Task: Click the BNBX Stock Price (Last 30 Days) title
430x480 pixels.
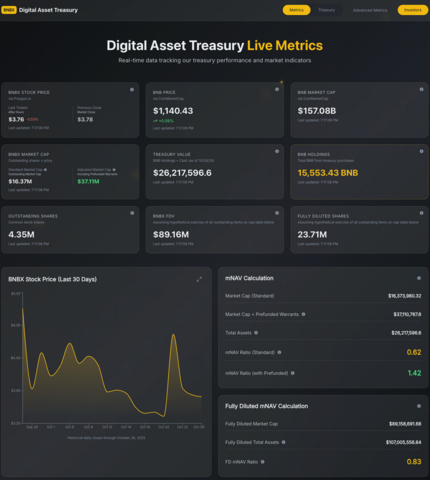Action: coord(52,279)
